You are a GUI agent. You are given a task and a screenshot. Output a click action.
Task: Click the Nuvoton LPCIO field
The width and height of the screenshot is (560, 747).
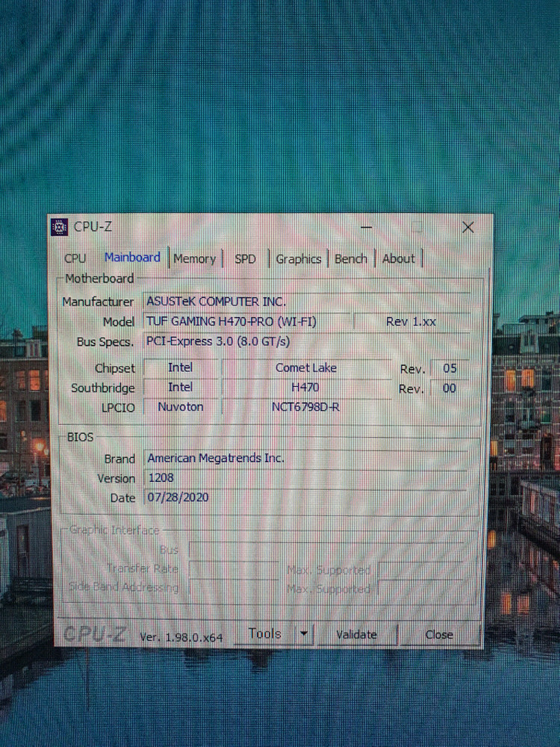tap(181, 407)
